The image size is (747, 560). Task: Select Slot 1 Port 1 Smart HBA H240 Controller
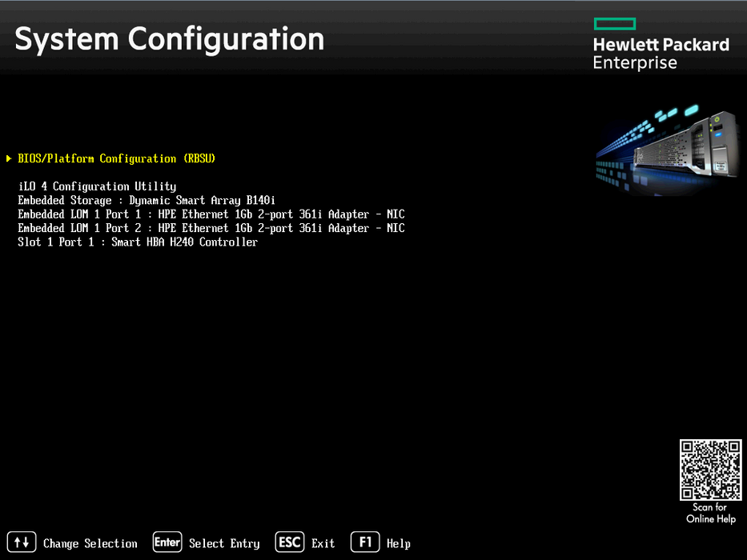[138, 242]
